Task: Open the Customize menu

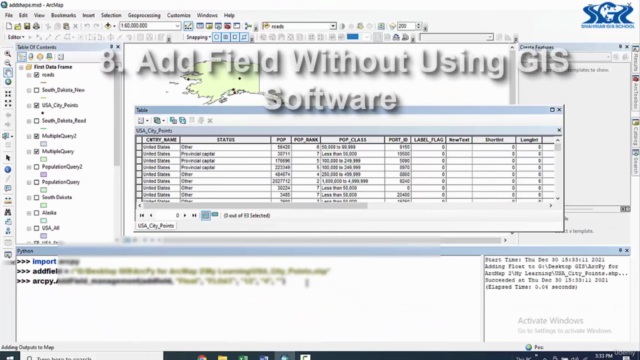Action: click(179, 16)
